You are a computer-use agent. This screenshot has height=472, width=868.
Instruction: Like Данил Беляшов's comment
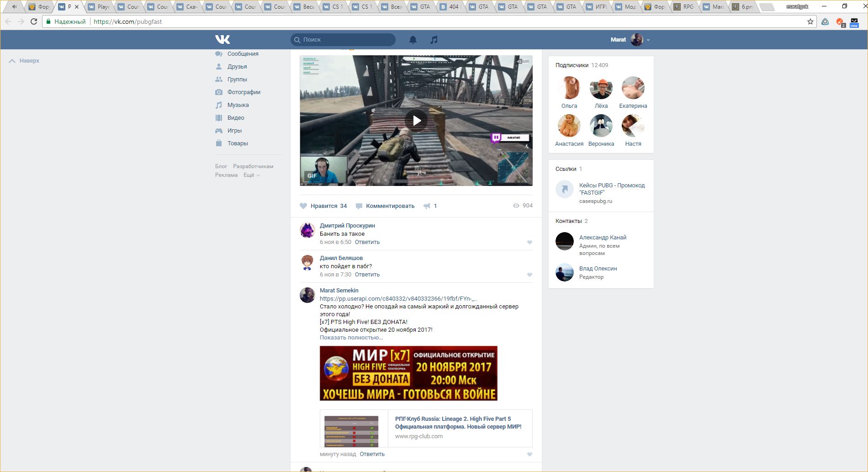click(x=529, y=275)
